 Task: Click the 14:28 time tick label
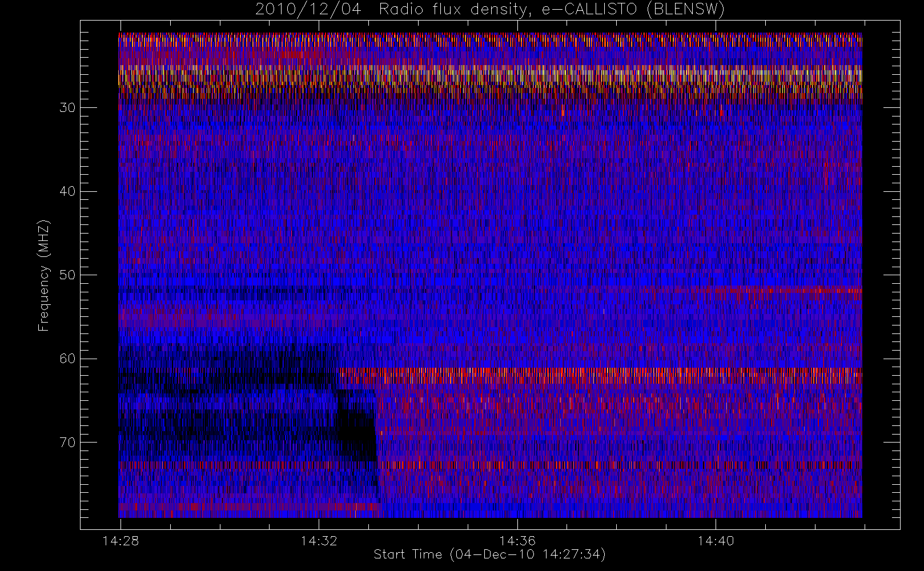(120, 541)
